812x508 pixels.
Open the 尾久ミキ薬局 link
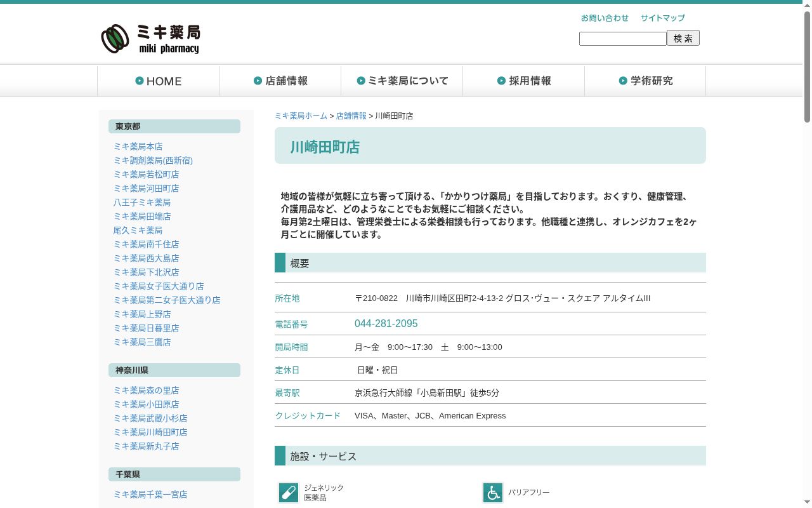point(138,231)
